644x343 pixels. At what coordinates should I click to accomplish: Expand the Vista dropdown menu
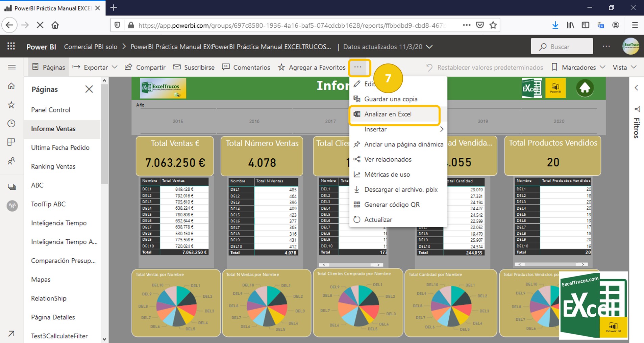pos(624,67)
